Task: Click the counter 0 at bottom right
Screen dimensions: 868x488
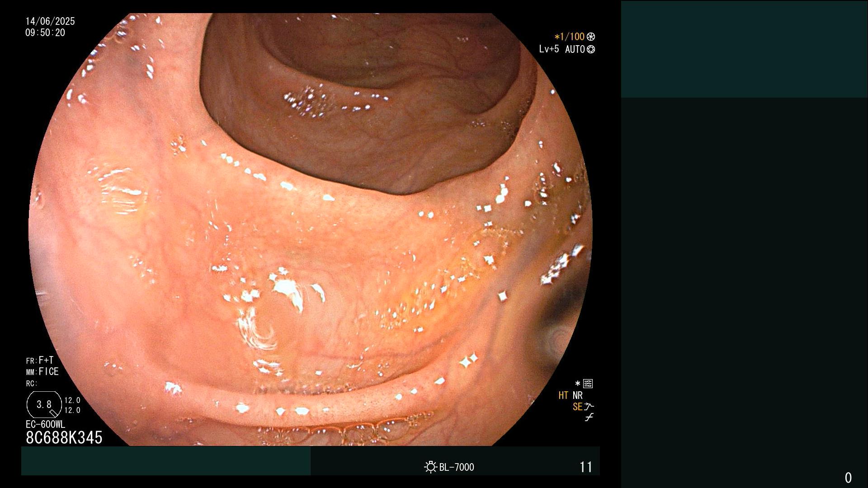Action: click(x=848, y=478)
